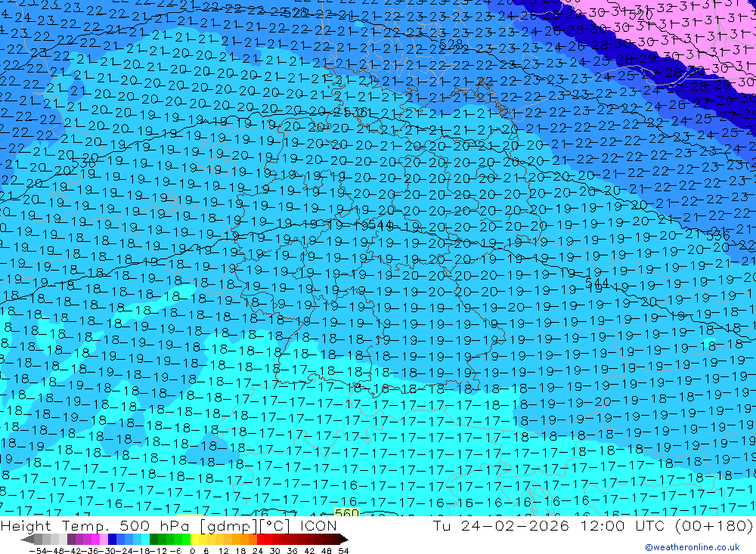Pick the bright red legend swatch above 24
The width and height of the screenshot is (756, 554).
(261, 539)
